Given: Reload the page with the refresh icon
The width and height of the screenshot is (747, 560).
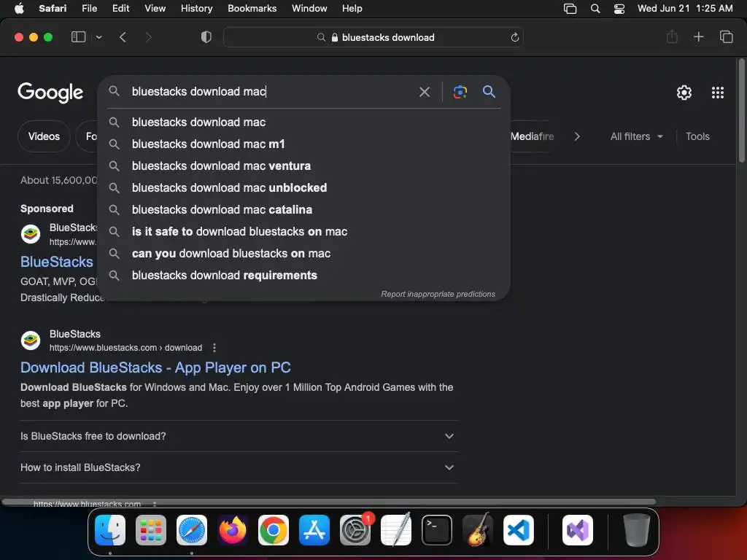Looking at the screenshot, I should (x=514, y=38).
